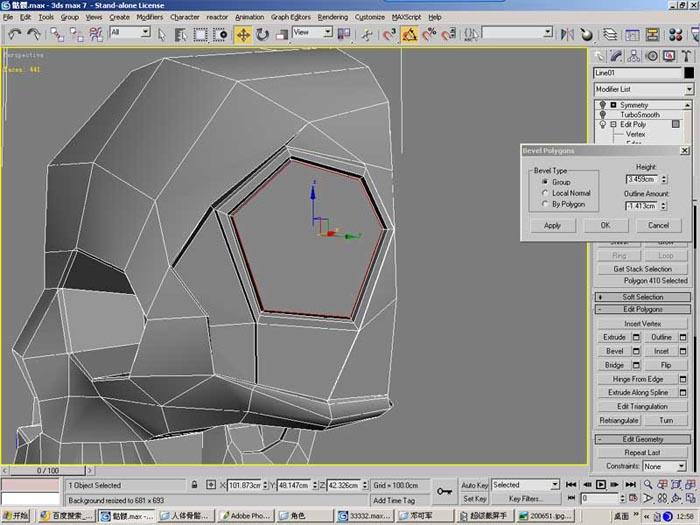Click the Align tool icon

point(587,34)
